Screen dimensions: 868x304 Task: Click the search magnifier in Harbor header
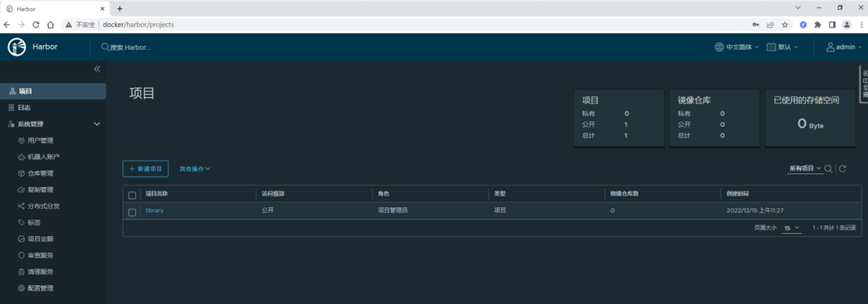105,47
